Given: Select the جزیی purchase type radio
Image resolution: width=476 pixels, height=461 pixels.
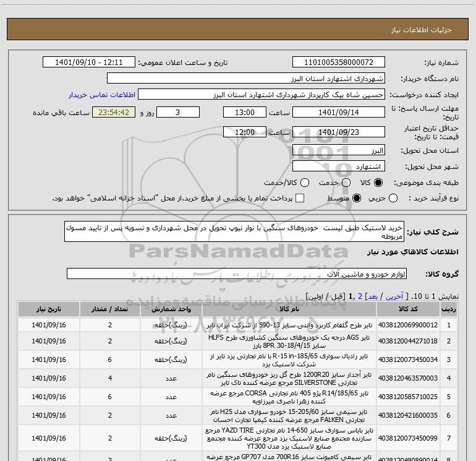Looking at the screenshot, I should coord(393,198).
